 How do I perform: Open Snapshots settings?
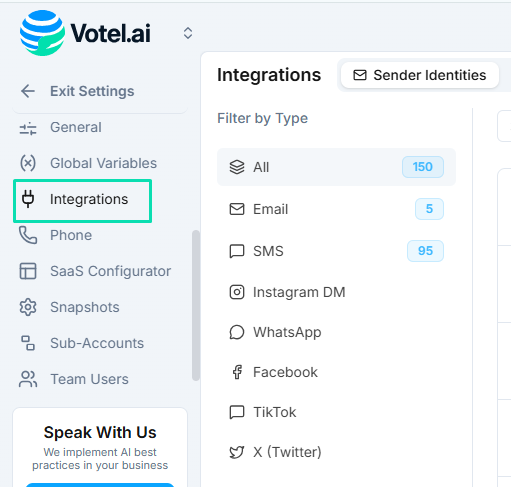tap(85, 307)
